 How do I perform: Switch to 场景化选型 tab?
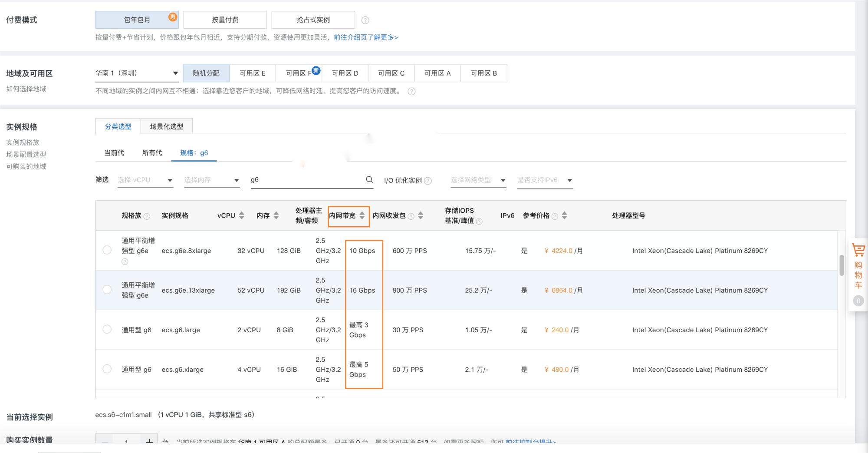tap(167, 126)
